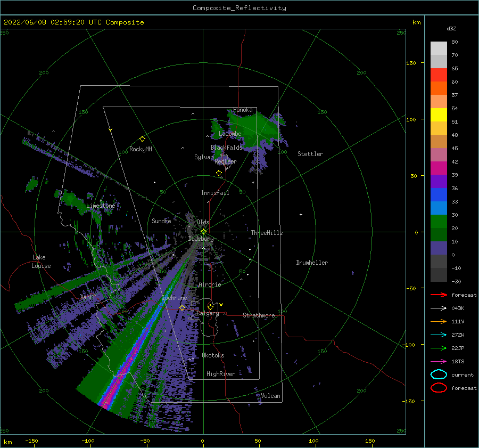Click the Composite_Reflectivity title
The height and width of the screenshot is (448, 479).
(240, 8)
